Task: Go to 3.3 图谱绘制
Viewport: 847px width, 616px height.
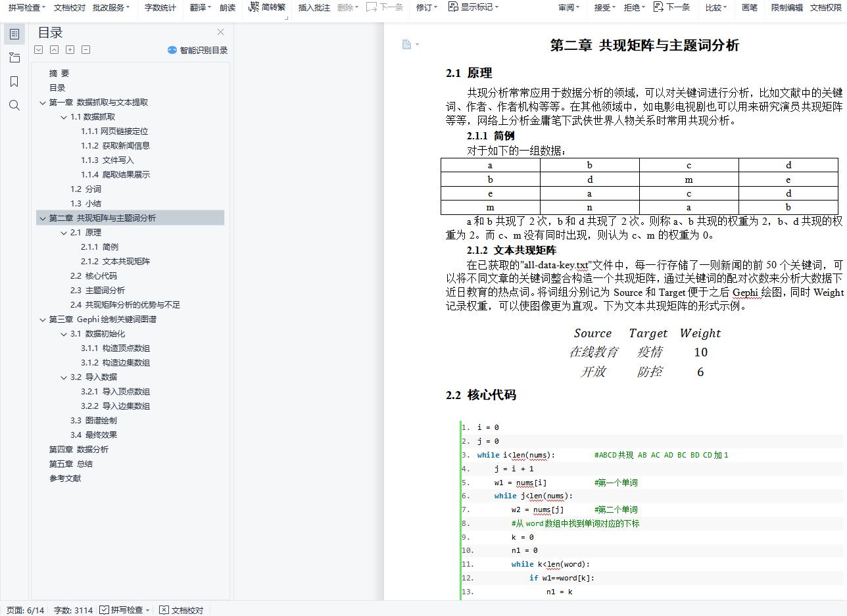Action: click(x=94, y=421)
